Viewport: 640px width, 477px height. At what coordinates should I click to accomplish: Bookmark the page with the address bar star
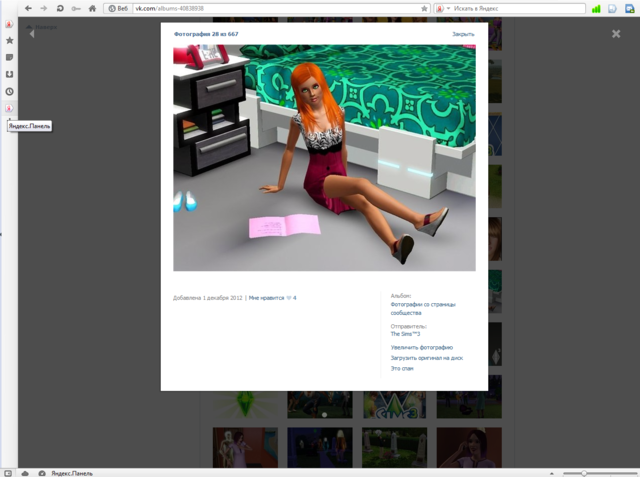(x=424, y=8)
